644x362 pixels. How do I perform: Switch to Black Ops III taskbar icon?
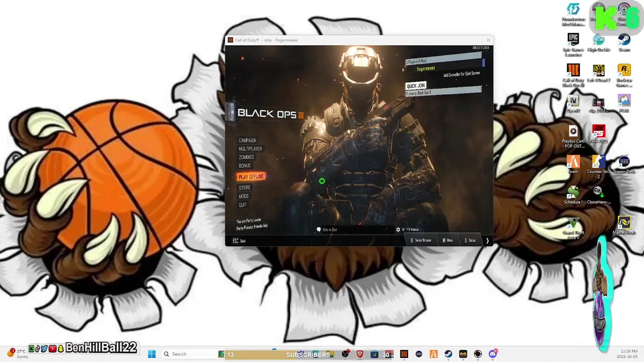pos(404,354)
